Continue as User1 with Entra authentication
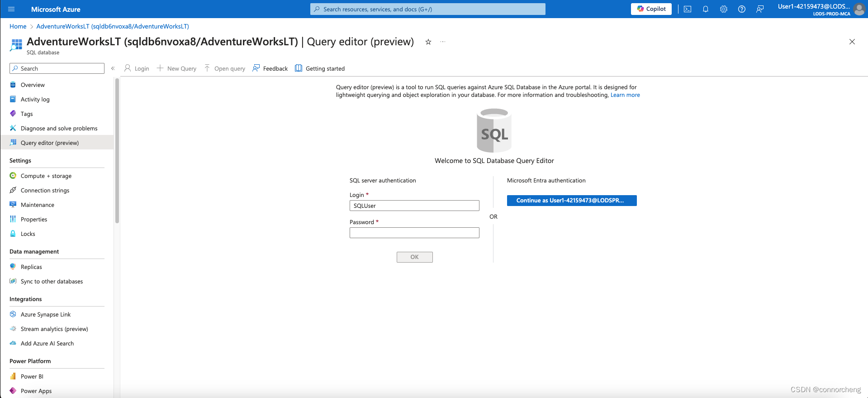Screen dimensions: 868x398 tap(572, 201)
